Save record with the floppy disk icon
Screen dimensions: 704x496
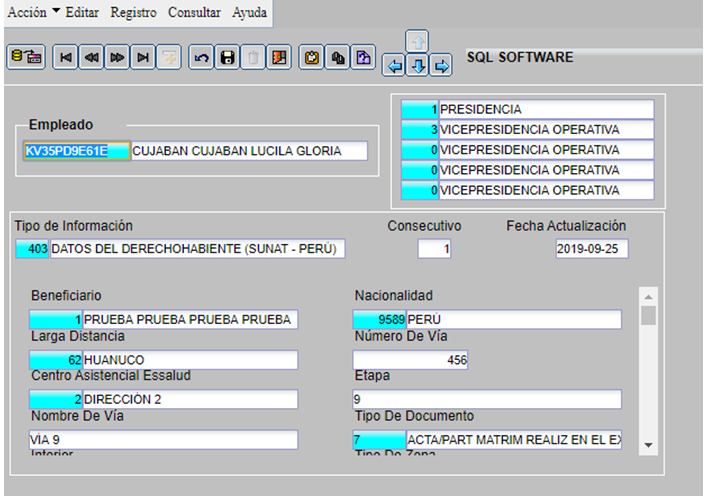[227, 58]
